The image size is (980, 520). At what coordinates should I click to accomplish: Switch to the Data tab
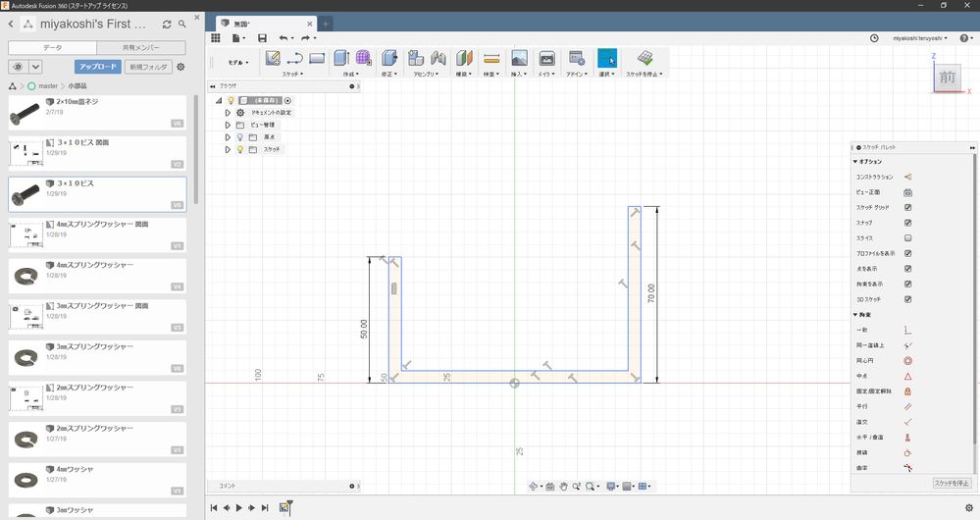pyautogui.click(x=53, y=47)
